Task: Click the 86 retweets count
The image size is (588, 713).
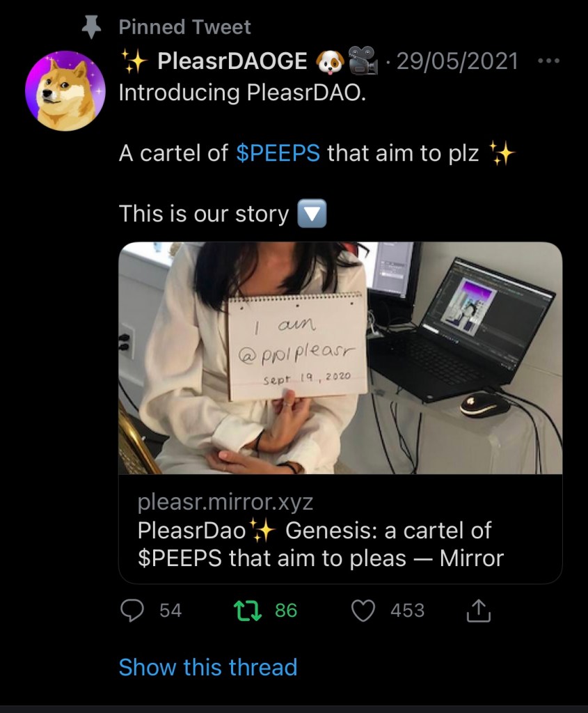Action: click(x=286, y=611)
